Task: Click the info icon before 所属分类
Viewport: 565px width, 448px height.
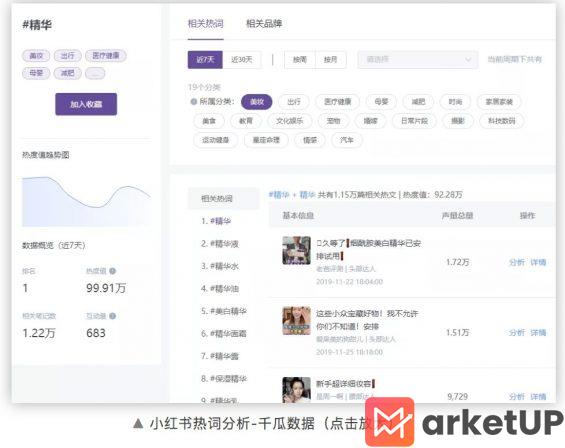Action: click(x=193, y=102)
